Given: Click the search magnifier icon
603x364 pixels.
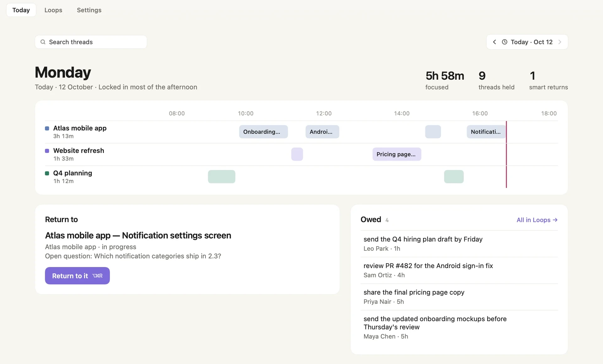Looking at the screenshot, I should [x=43, y=42].
